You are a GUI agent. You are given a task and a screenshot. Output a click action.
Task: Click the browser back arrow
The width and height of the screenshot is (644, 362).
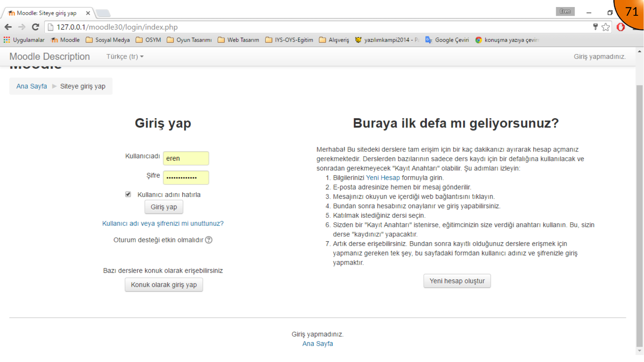pos(8,27)
